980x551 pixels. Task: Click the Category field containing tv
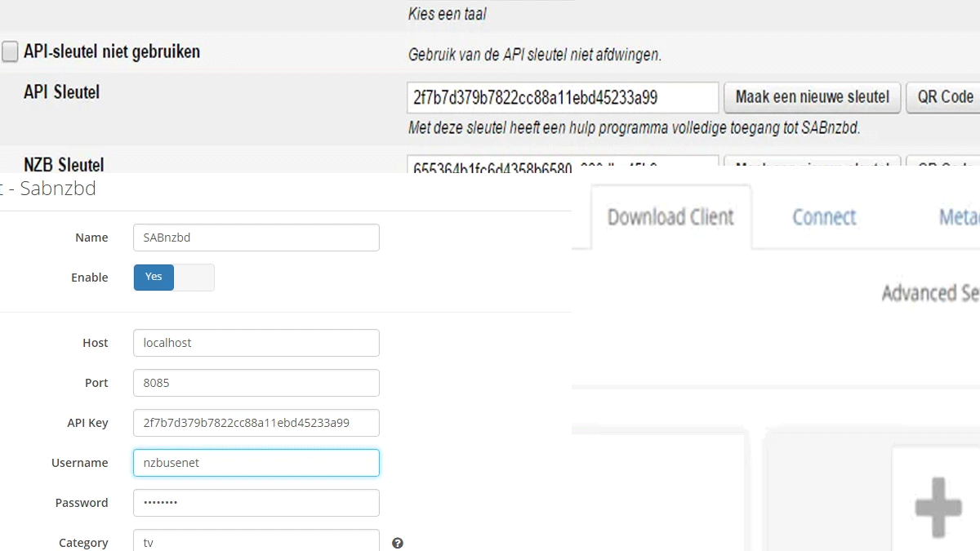pyautogui.click(x=256, y=541)
